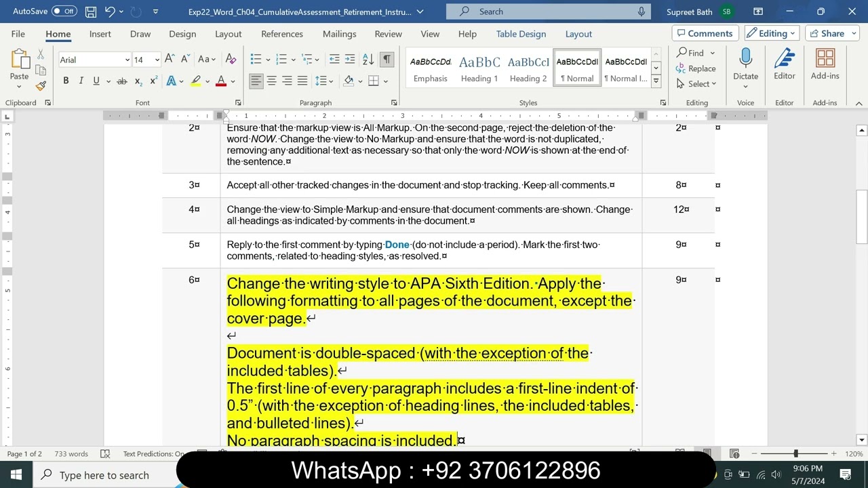Open the Font size dropdown
Screen dimensions: 868x488
click(x=157, y=60)
